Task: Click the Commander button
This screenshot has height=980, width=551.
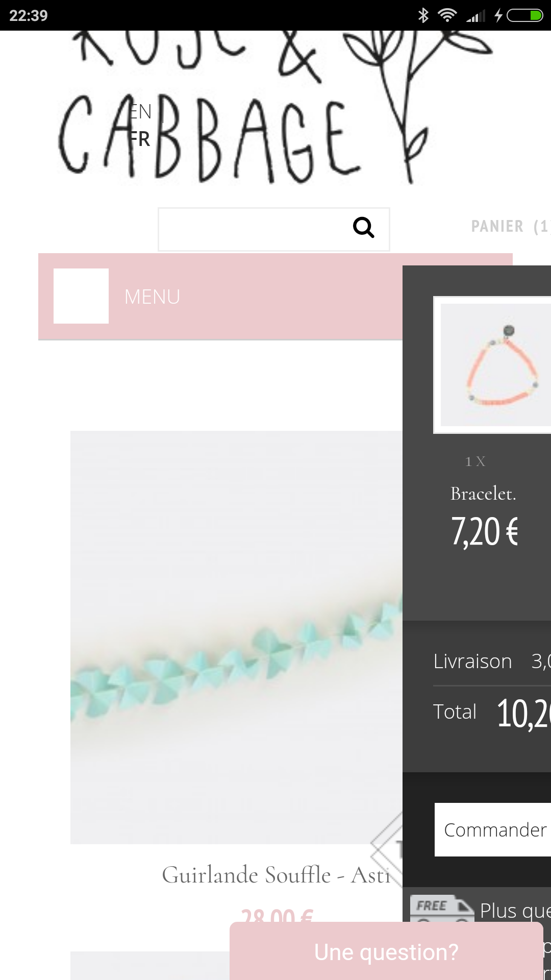Action: click(493, 830)
